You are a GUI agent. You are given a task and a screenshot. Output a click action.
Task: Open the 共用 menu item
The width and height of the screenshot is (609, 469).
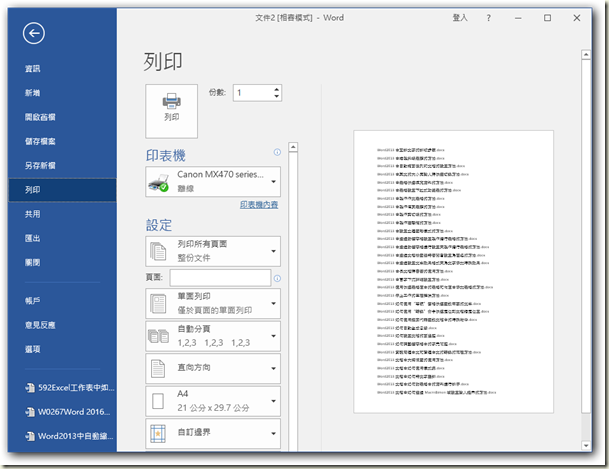[32, 214]
